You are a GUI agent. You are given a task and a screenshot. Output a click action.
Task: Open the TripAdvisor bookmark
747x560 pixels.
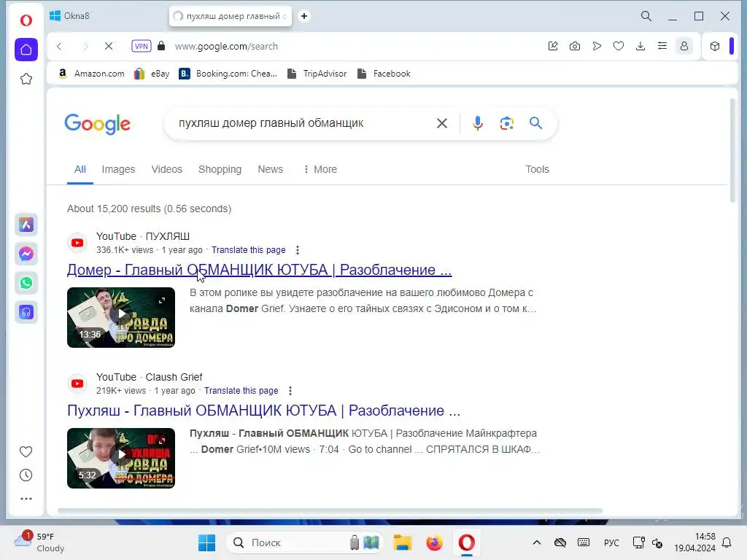coord(317,74)
